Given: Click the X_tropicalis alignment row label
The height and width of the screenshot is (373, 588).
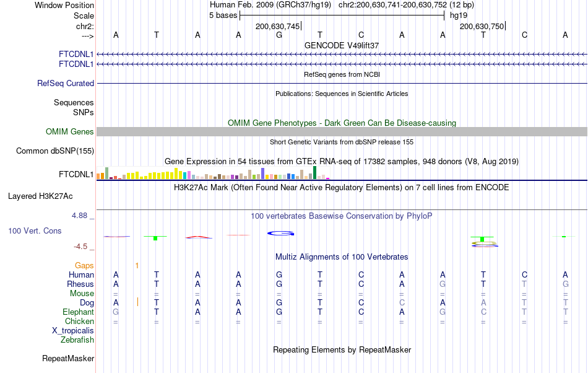Looking at the screenshot, I should 73,331.
